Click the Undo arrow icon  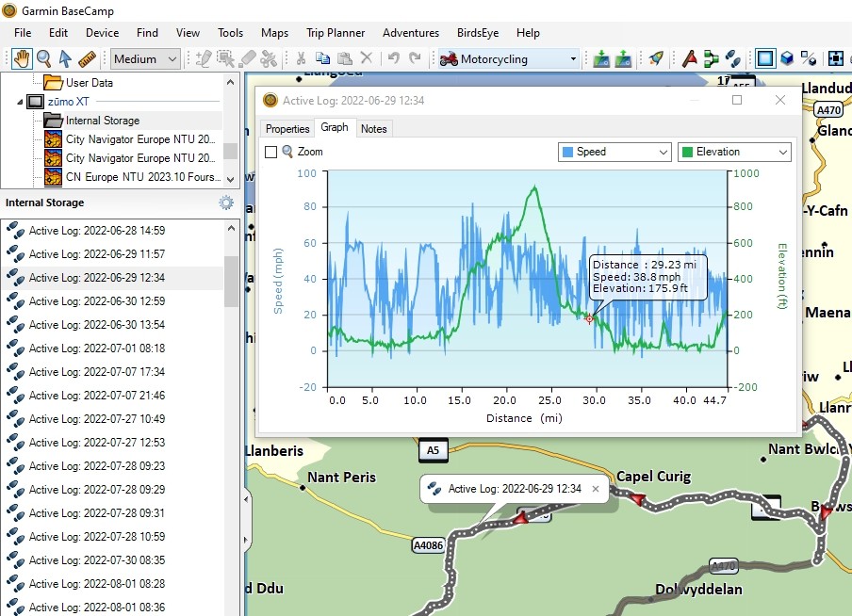394,57
